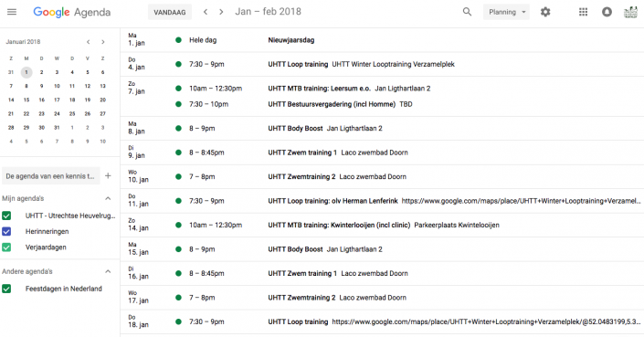Open UHTT Bestuursvergadering (incl Homme) event
644x337 pixels.
(332, 104)
